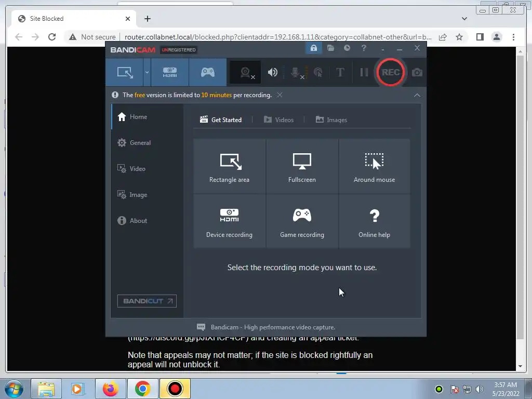Switch to the Get Started tab
The width and height of the screenshot is (532, 399).
[221, 120]
